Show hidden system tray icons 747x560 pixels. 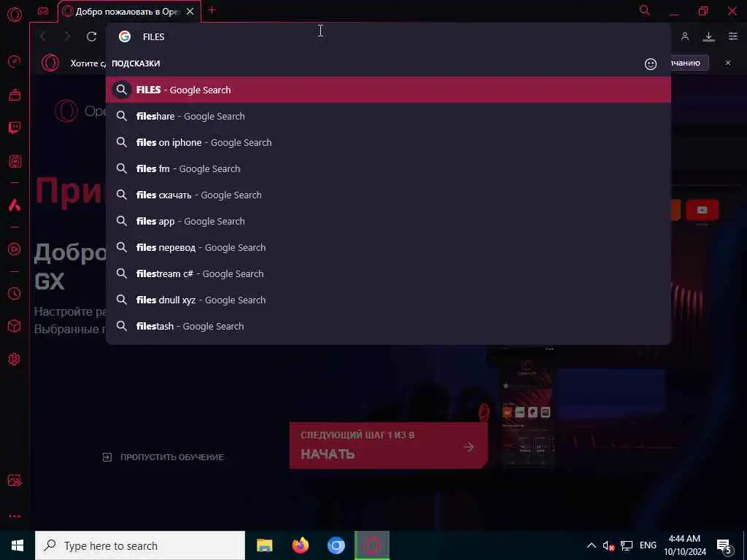[x=591, y=545]
